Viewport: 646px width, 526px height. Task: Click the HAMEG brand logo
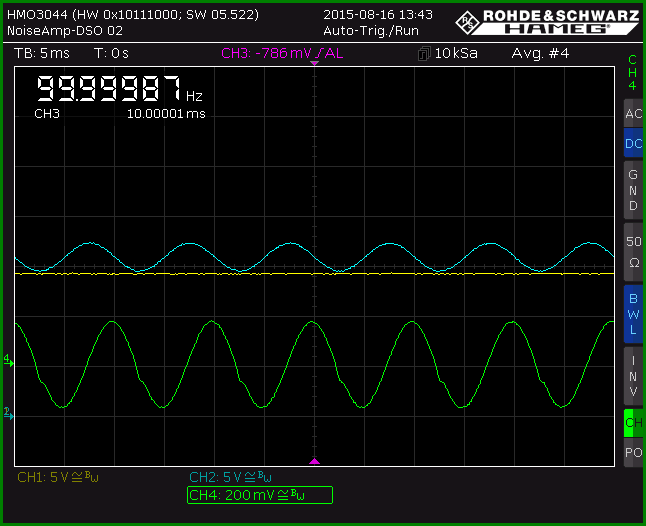(x=557, y=29)
